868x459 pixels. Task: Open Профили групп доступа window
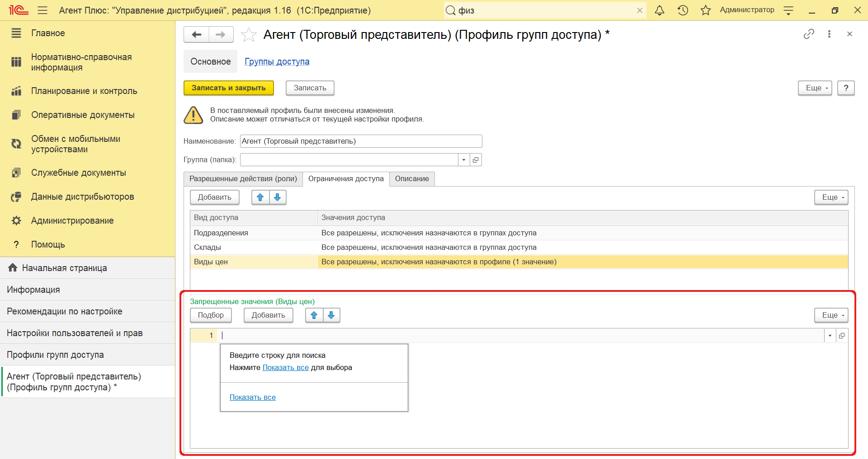coord(87,355)
